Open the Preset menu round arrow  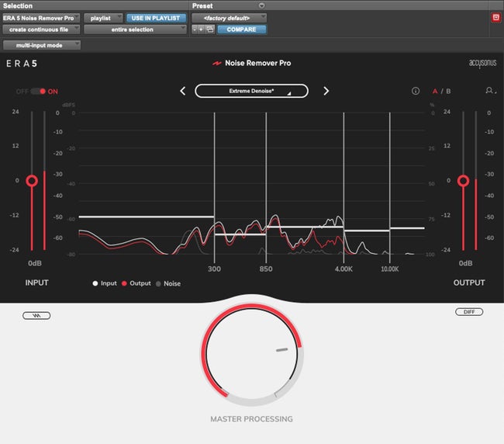261,5
